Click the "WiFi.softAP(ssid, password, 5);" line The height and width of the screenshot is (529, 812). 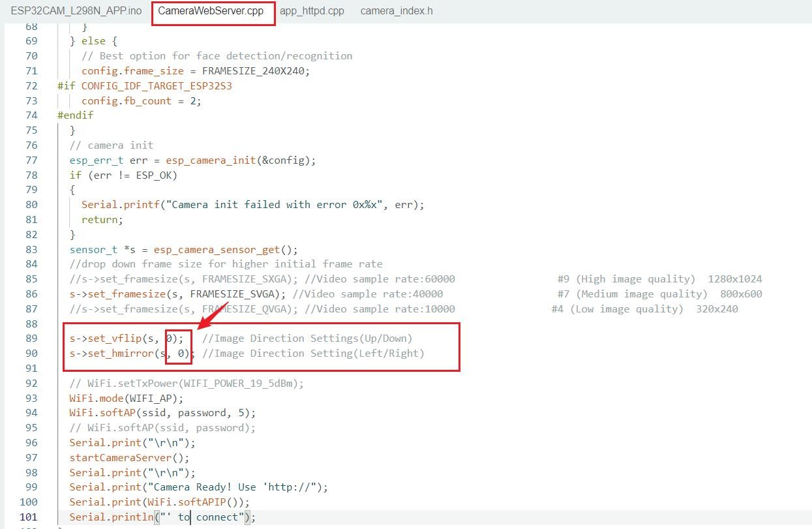[162, 413]
